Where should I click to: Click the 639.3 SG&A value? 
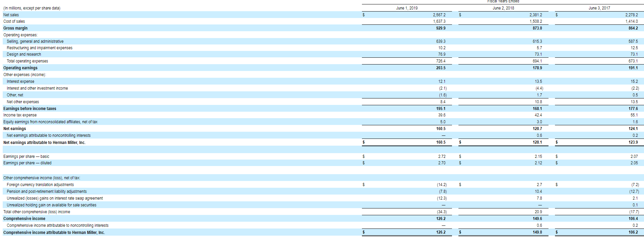click(441, 41)
